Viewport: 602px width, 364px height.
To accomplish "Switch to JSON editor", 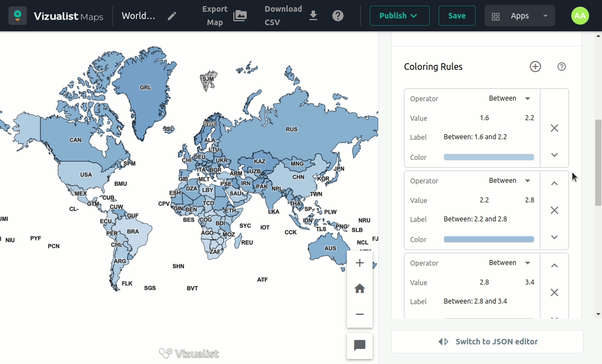I will coord(487,342).
